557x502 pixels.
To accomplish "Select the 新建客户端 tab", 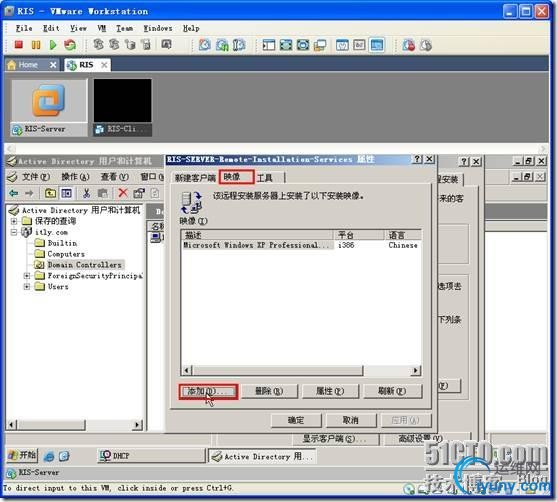I will (195, 178).
